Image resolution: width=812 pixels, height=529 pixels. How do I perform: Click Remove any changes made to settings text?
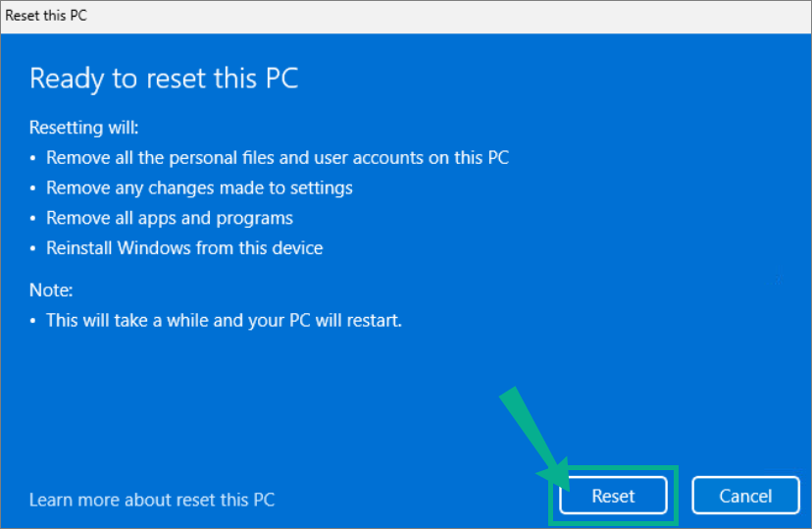point(199,188)
